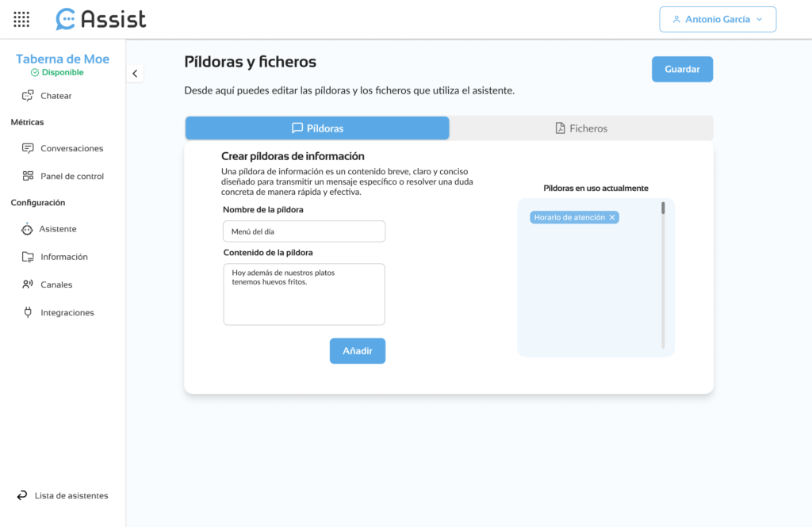Switch to the Ficheros tab
Viewport: 812px width, 527px height.
[581, 128]
